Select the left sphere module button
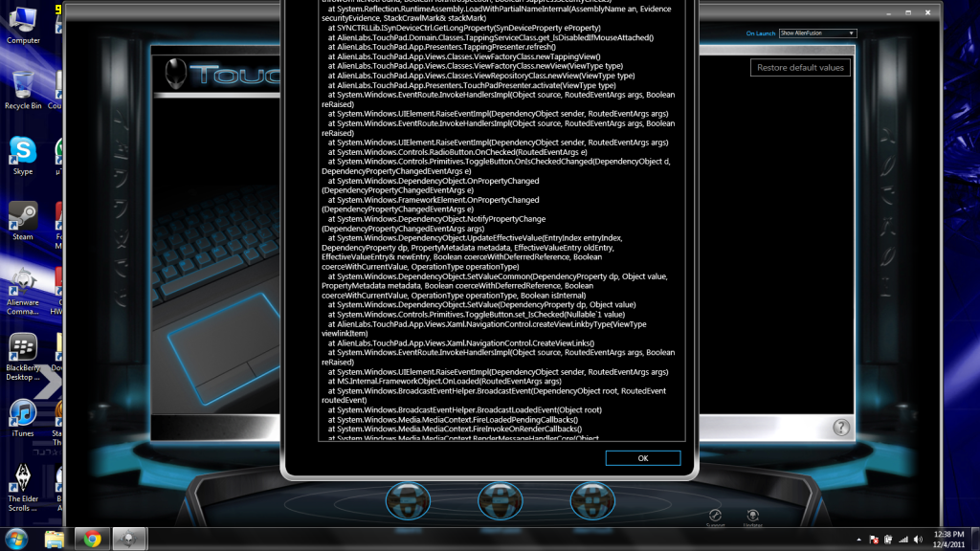The height and width of the screenshot is (551, 980). click(408, 501)
